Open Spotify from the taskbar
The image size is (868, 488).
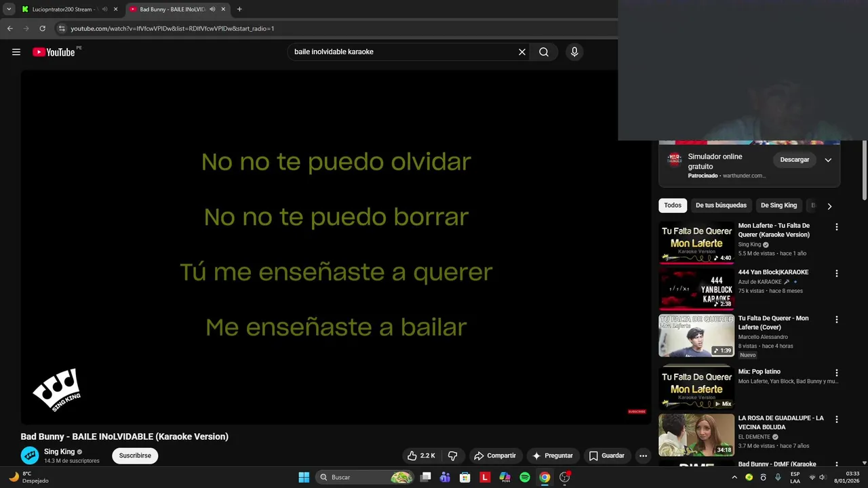[525, 477]
